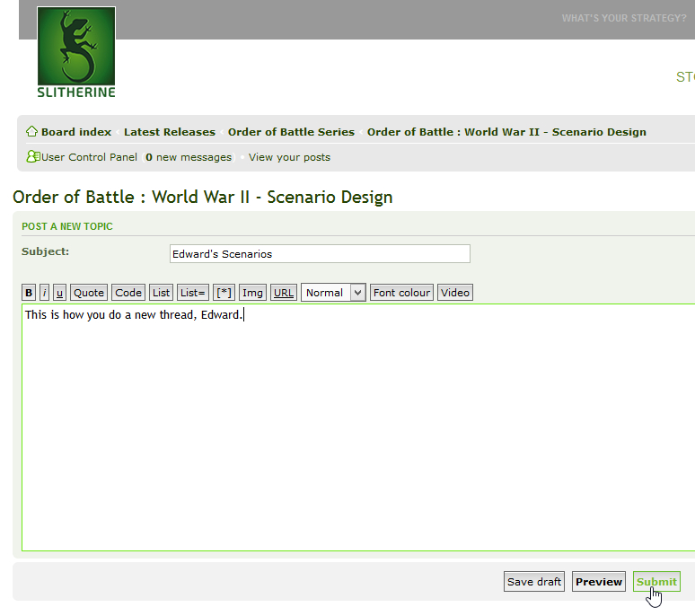Preview the new topic
Screen dimensions: 695x616
click(599, 582)
